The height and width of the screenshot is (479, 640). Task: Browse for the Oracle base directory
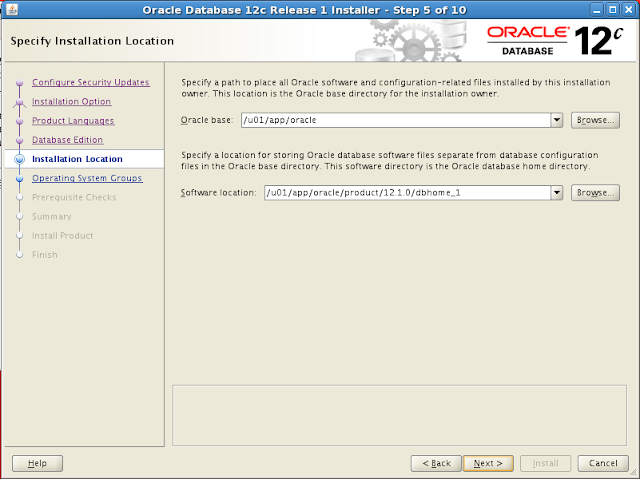(595, 120)
